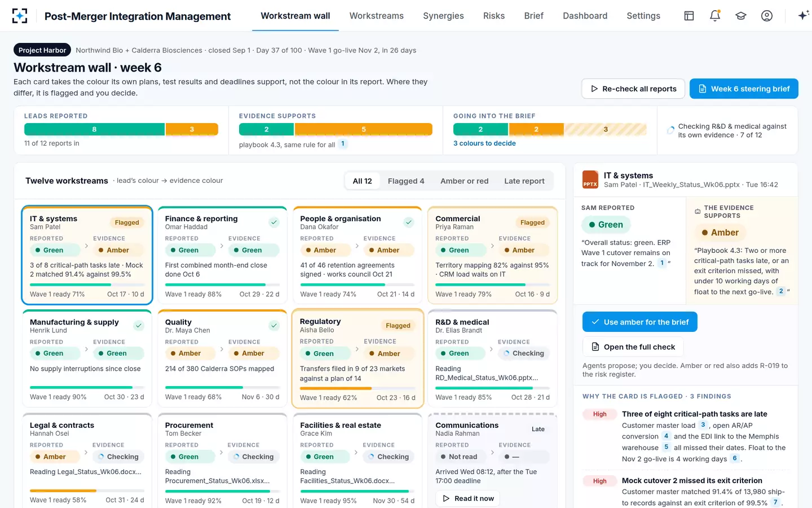The height and width of the screenshot is (508, 812).
Task: Open the Synergies tab
Action: (444, 16)
